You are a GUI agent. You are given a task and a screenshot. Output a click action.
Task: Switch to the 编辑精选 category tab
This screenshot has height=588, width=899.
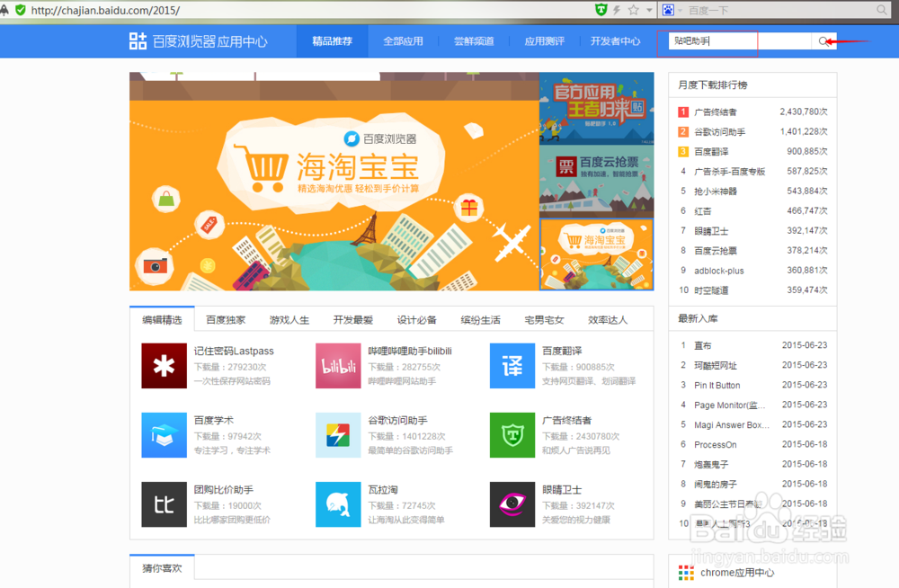(162, 319)
